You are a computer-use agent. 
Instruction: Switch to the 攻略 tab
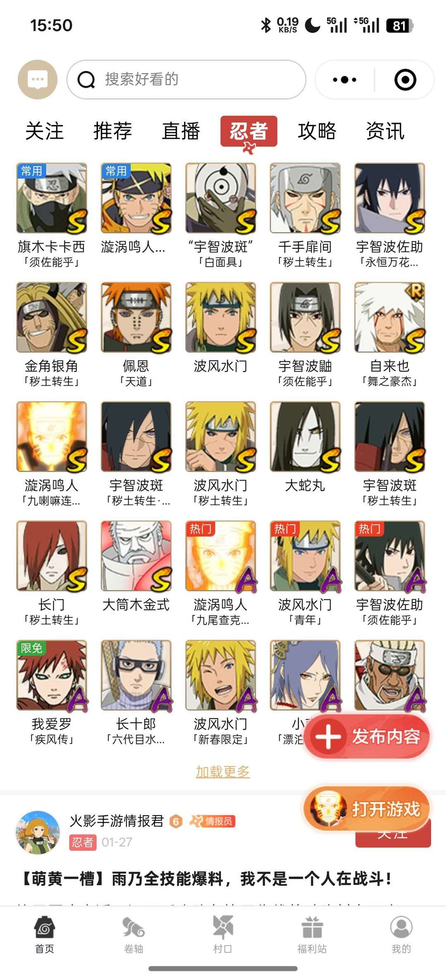click(x=317, y=131)
